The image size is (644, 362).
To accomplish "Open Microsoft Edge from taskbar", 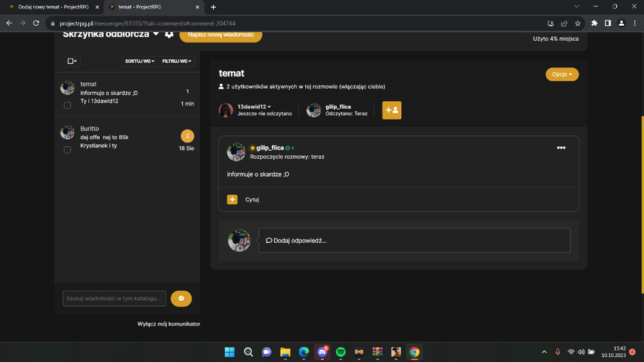I will (303, 352).
